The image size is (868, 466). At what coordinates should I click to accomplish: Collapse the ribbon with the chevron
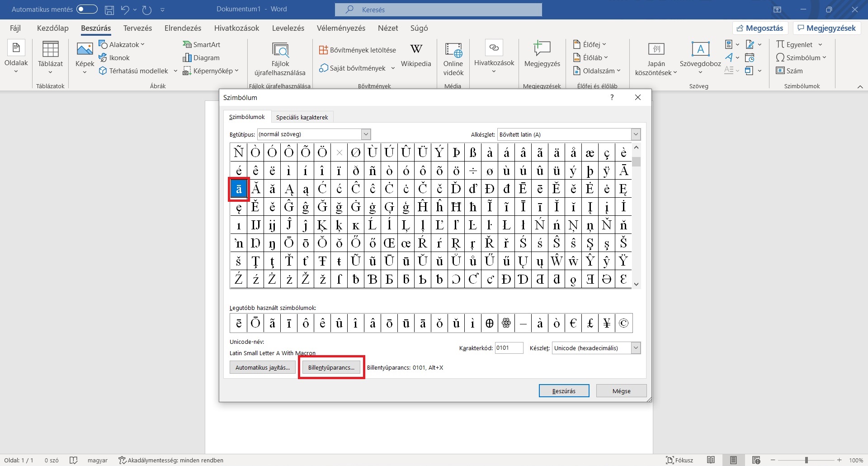click(860, 86)
